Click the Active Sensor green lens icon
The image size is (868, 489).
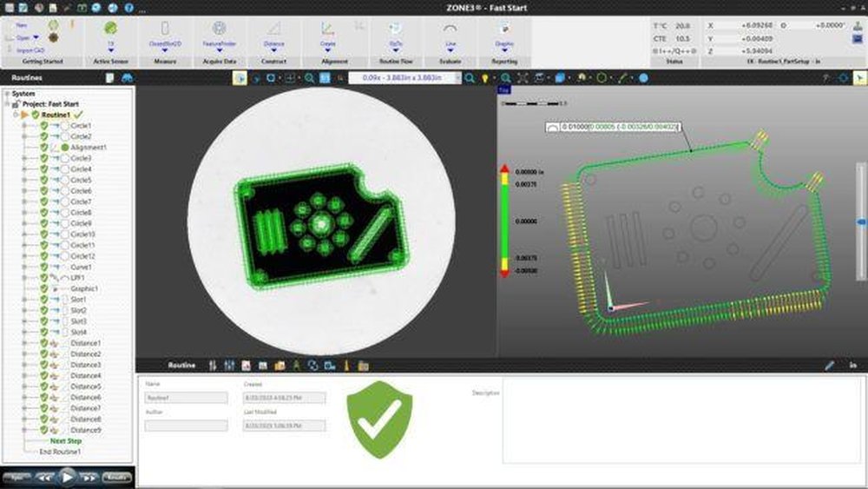coord(111,28)
